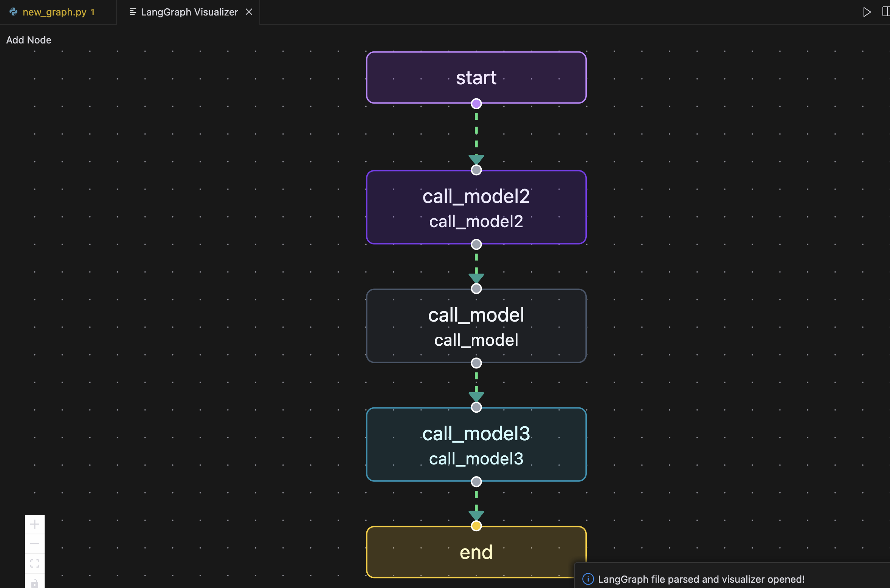Close the LangGraph Visualizer tab

click(x=249, y=12)
